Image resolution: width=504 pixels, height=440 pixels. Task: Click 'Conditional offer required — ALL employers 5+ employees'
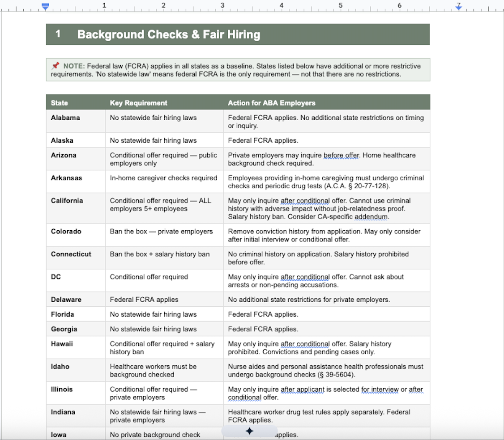[x=164, y=208]
